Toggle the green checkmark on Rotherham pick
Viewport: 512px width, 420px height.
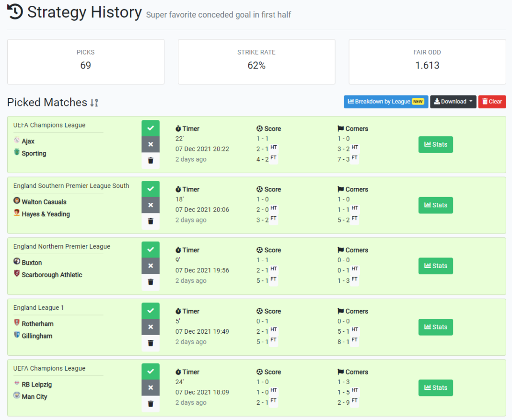point(151,311)
